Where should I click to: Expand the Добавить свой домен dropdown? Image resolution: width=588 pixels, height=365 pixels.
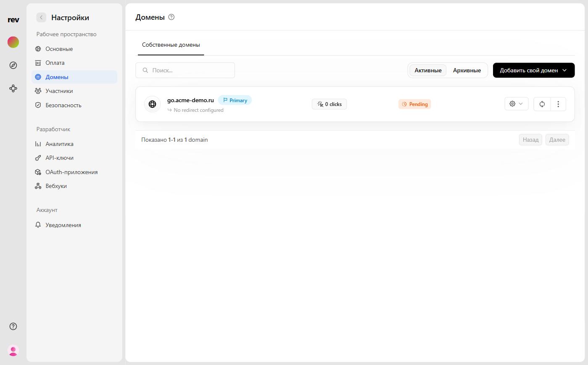(534, 70)
